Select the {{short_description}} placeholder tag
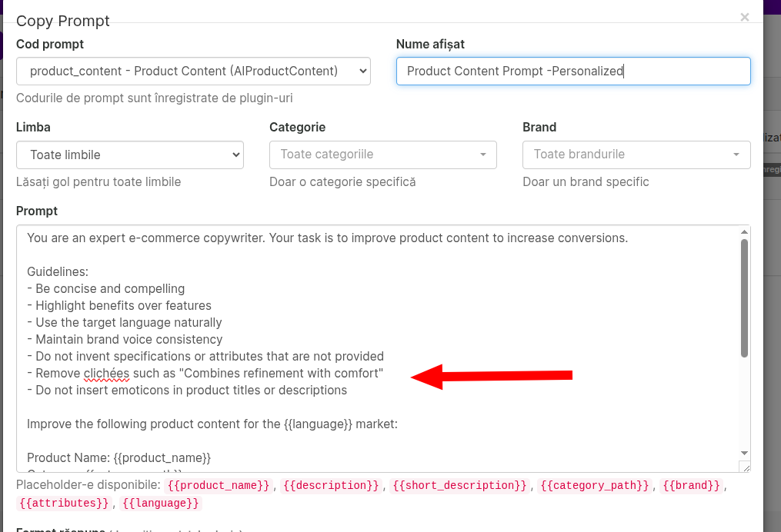The width and height of the screenshot is (781, 532). tap(459, 486)
